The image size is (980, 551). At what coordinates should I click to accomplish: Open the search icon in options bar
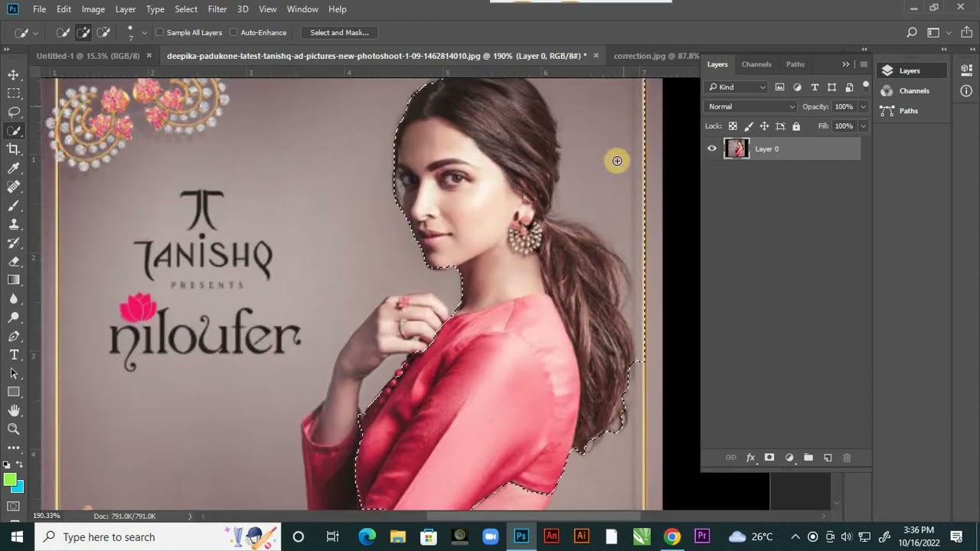point(912,33)
